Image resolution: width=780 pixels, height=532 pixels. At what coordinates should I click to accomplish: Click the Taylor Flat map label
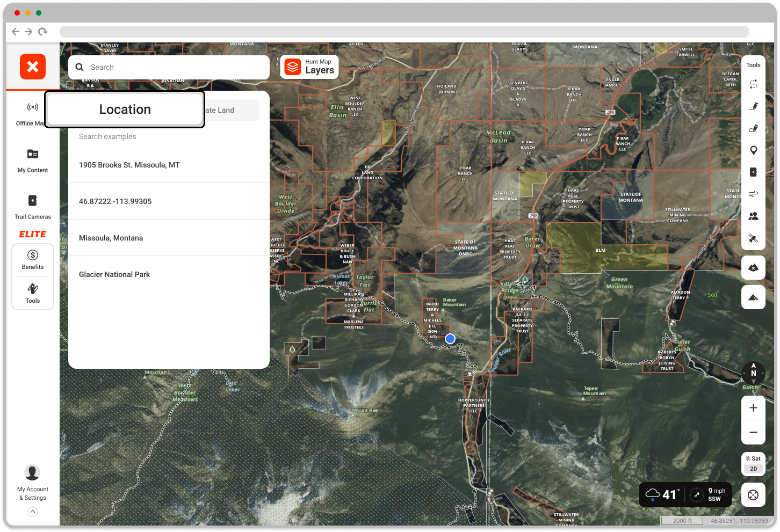point(365,281)
